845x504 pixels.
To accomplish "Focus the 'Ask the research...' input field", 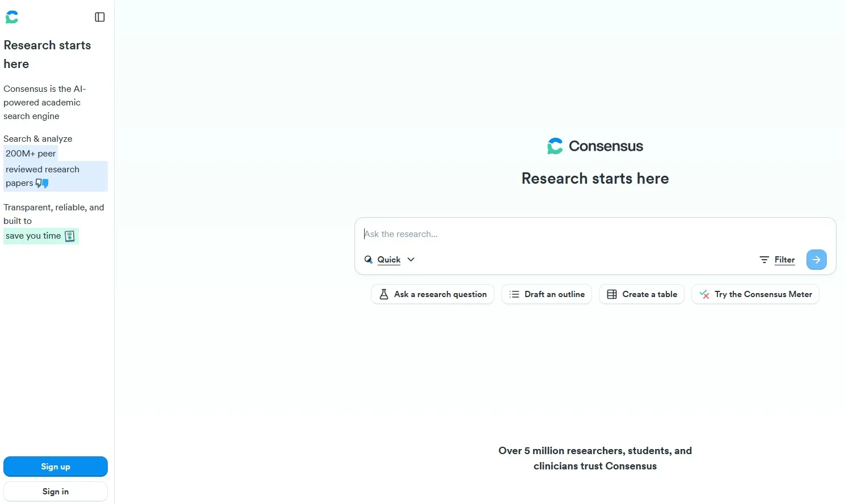I will click(595, 234).
